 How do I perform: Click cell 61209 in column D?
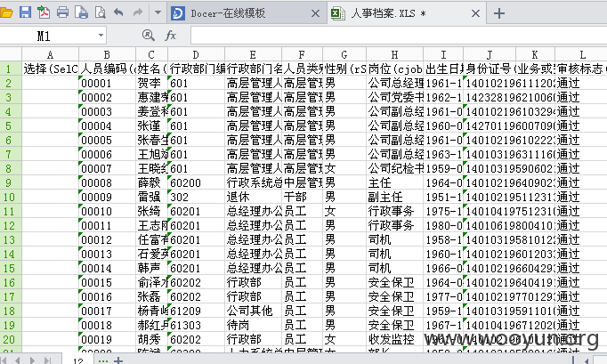(197, 311)
